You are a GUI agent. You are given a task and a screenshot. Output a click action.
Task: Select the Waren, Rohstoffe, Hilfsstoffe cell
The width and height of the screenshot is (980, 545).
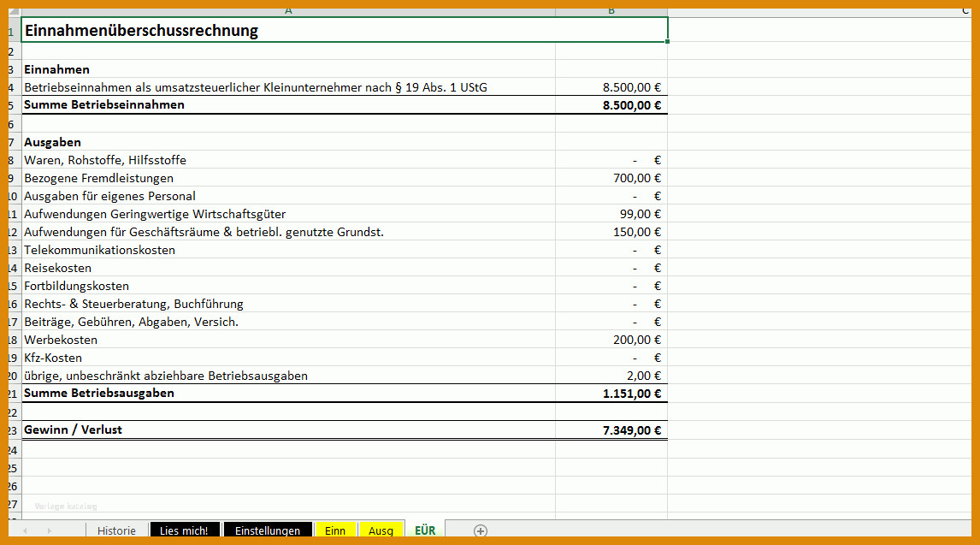[x=288, y=160]
